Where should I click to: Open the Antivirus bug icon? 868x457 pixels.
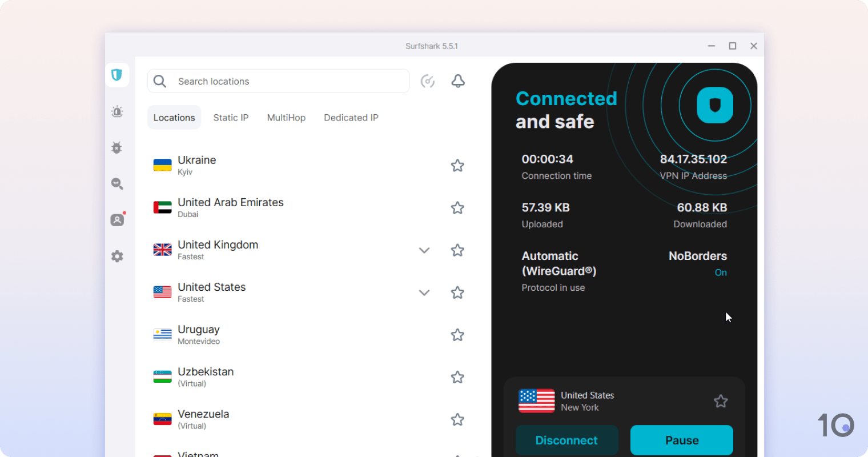117,147
